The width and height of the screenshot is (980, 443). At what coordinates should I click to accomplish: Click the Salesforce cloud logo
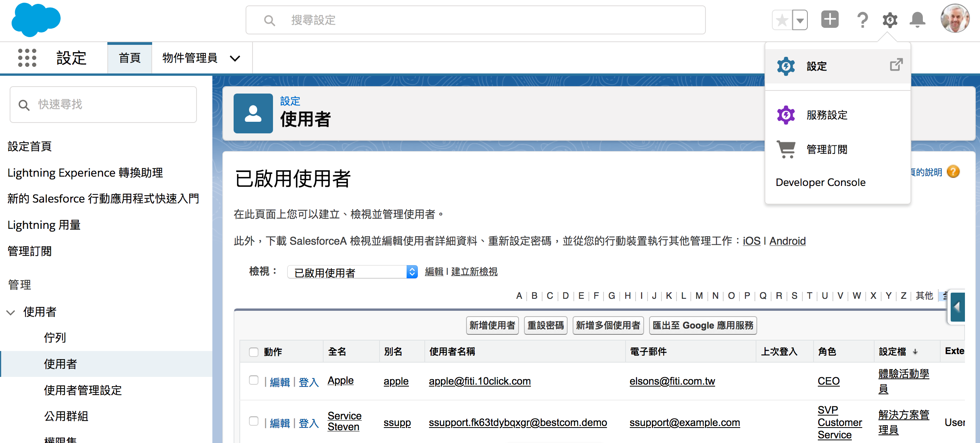coord(36,20)
